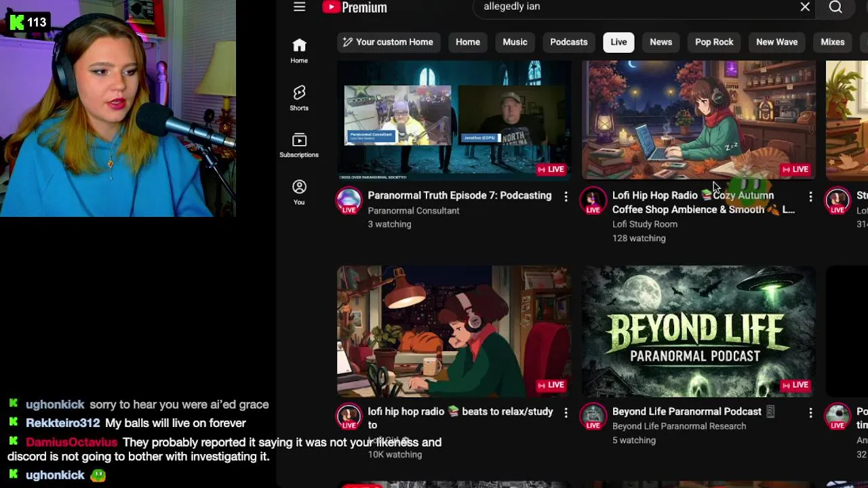Select the 'Your custom Home' chip
Screen dimensions: 868x488
[387, 42]
